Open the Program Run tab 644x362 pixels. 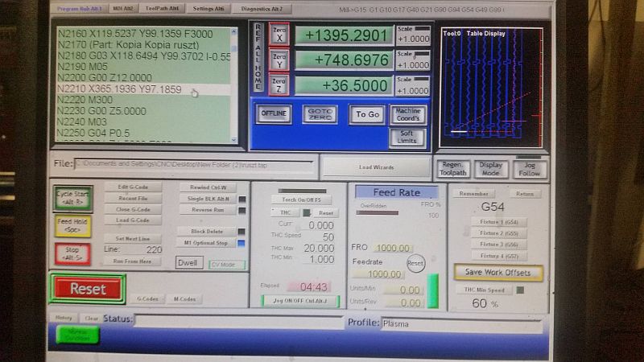point(79,8)
